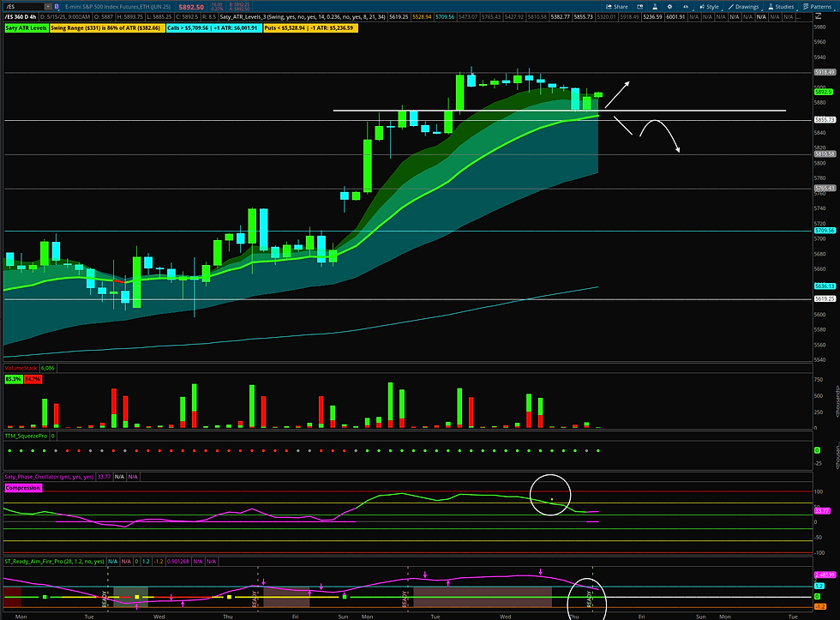This screenshot has width=840, height=620.
Task: Click the 5892.5 current price bubble
Action: [824, 92]
